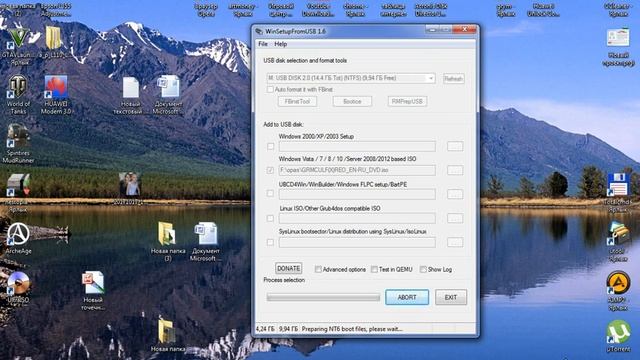Toggle Auto format it with FBinst
This screenshot has height=360, width=640.
pos(270,89)
